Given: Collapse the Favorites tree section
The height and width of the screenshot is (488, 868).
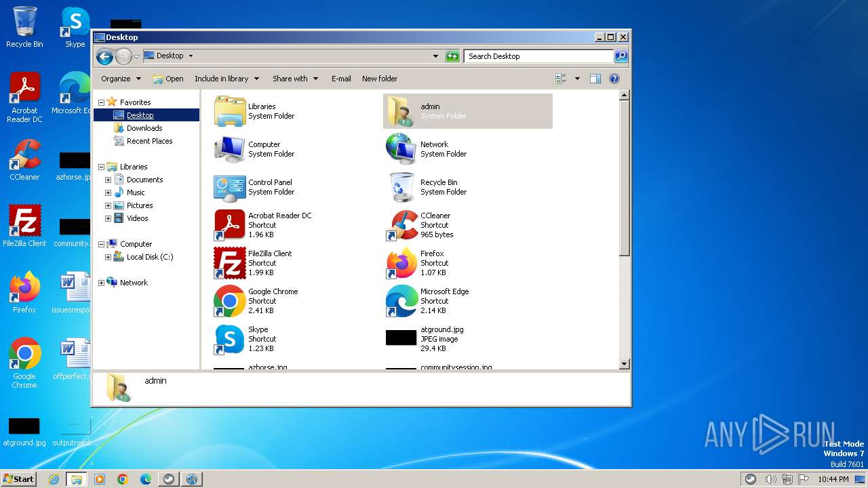Looking at the screenshot, I should [x=101, y=102].
